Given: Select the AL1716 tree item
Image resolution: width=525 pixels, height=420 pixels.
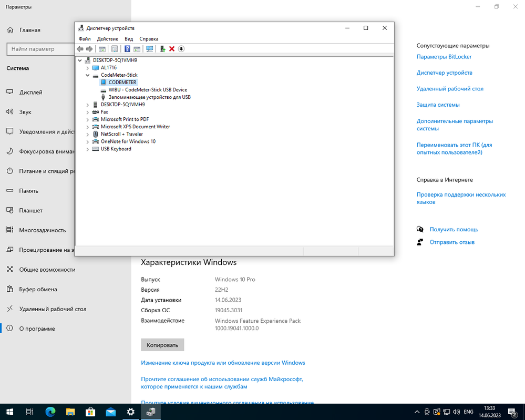Looking at the screenshot, I should [108, 68].
